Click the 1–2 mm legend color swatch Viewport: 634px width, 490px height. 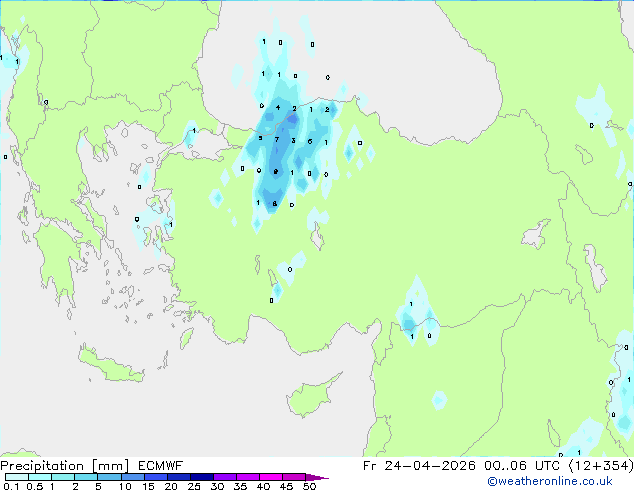[63, 477]
